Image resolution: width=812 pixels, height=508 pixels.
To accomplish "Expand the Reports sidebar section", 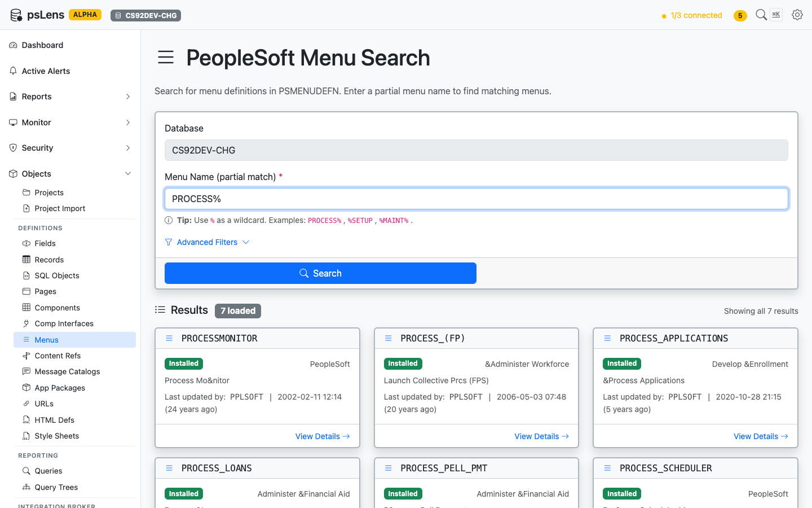I will pyautogui.click(x=70, y=97).
